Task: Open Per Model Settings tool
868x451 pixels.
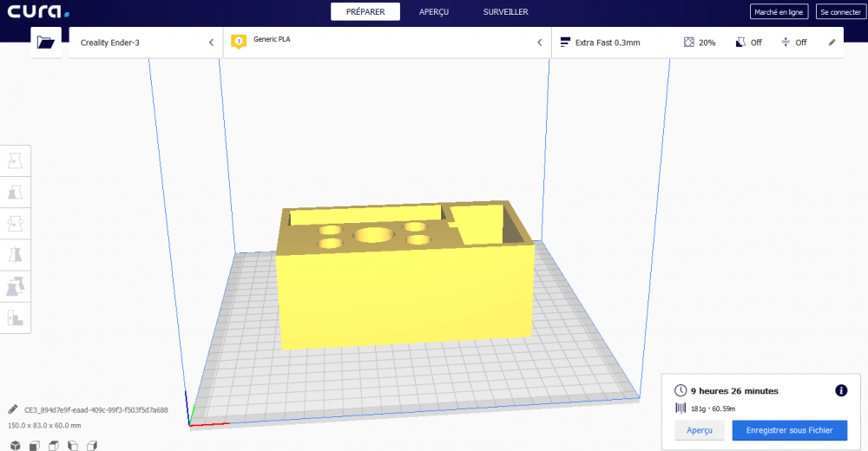Action: tap(15, 287)
